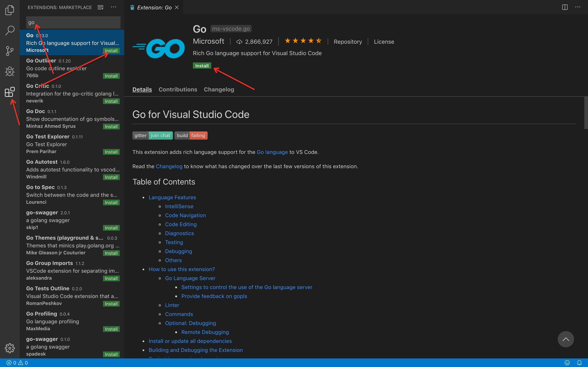
Task: Open the Repository link
Action: pos(348,42)
